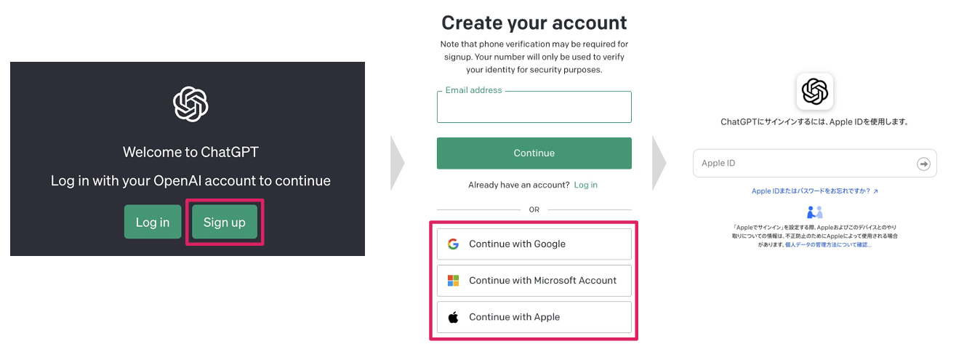Click the gray arrow before the Apple ID panel
This screenshot has width=980, height=352.
[659, 163]
